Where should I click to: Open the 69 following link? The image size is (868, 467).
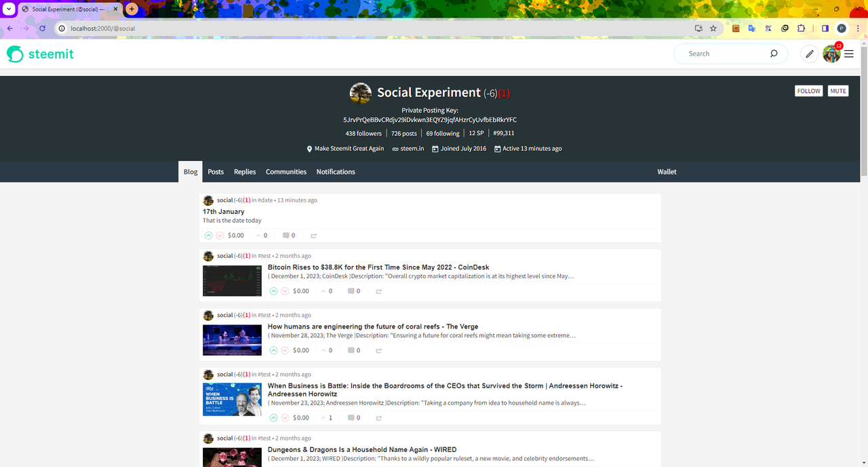coord(443,133)
